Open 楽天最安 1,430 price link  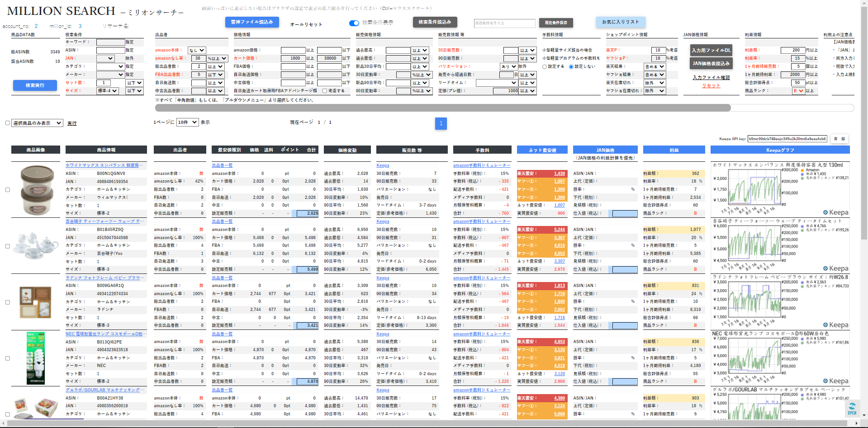click(x=560, y=174)
